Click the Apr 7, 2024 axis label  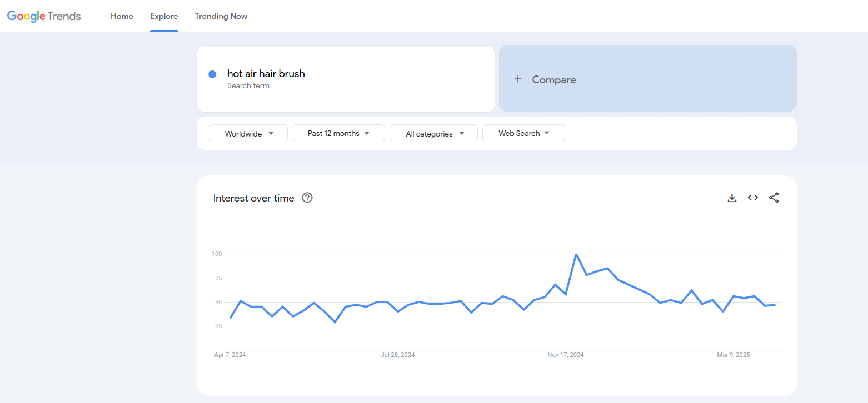click(230, 355)
